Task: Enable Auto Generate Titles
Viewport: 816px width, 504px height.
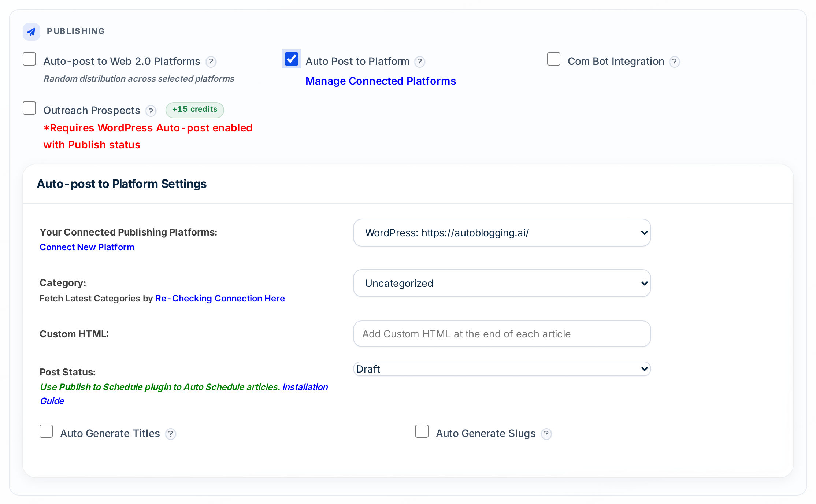Action: pyautogui.click(x=46, y=431)
